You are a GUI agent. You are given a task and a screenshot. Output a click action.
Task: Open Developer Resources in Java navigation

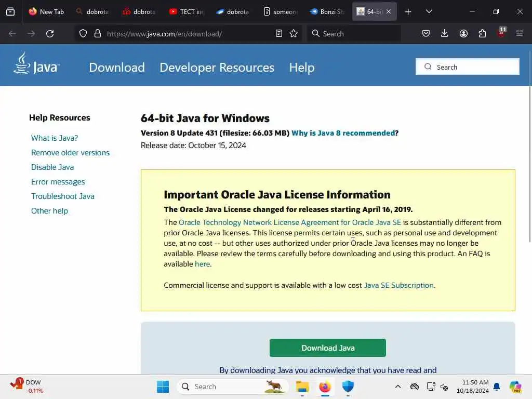(x=217, y=68)
